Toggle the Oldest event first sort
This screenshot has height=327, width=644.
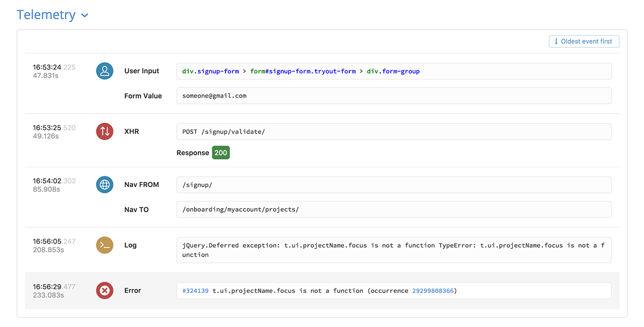(584, 41)
